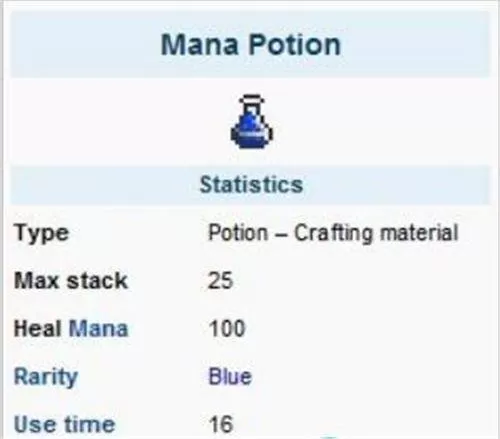Click the word Heal in the stats
Viewport: 500px width, 439px height.
(x=38, y=329)
